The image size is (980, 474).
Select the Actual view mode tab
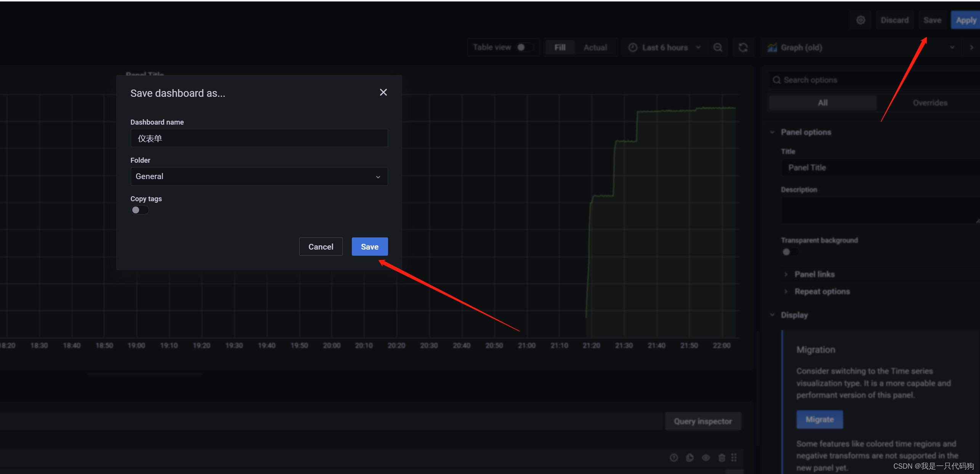pos(595,48)
